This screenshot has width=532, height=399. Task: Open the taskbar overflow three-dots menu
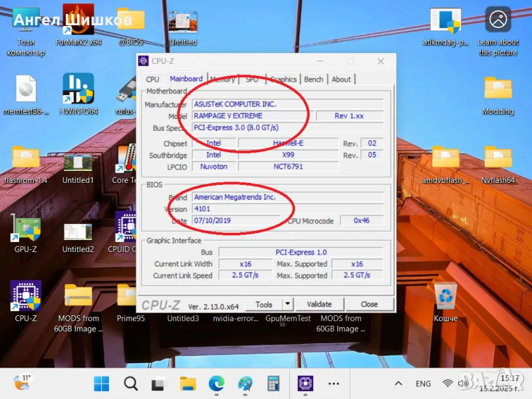(334, 384)
